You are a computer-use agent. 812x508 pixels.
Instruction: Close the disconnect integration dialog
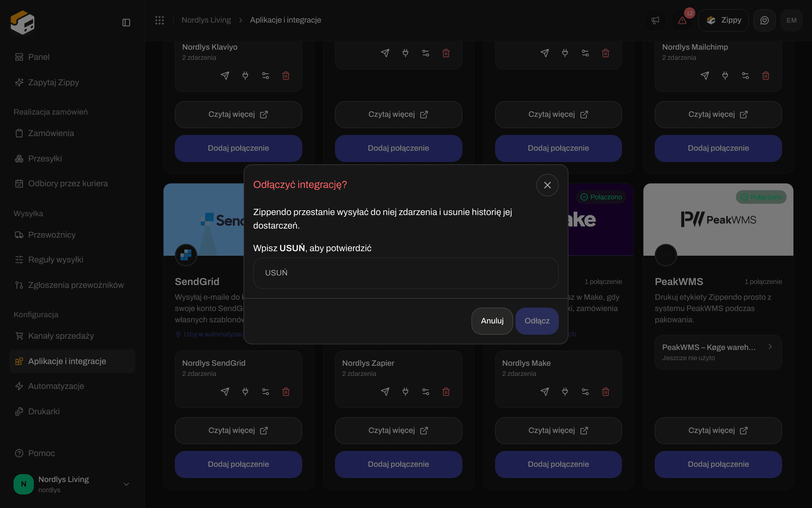[547, 185]
